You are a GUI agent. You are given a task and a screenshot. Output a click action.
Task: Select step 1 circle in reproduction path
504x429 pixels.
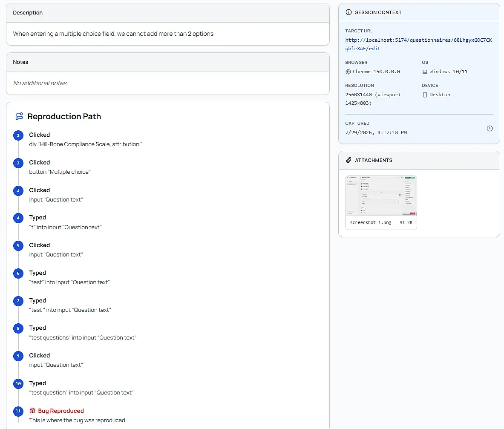click(x=18, y=135)
